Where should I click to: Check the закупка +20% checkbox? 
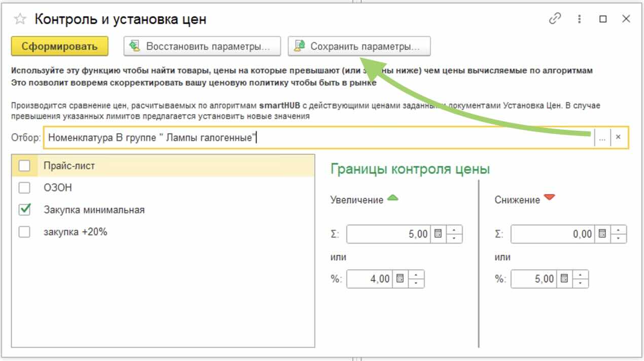click(24, 232)
